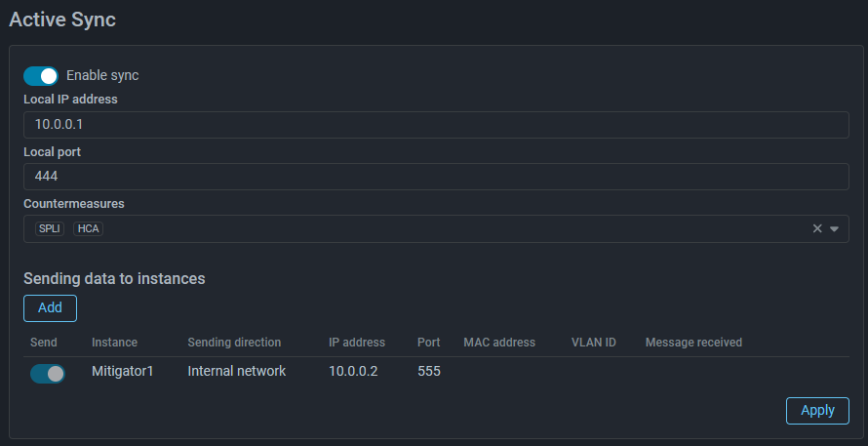Click the Internal network direction cell
Screen dimensions: 868x446
click(x=237, y=371)
